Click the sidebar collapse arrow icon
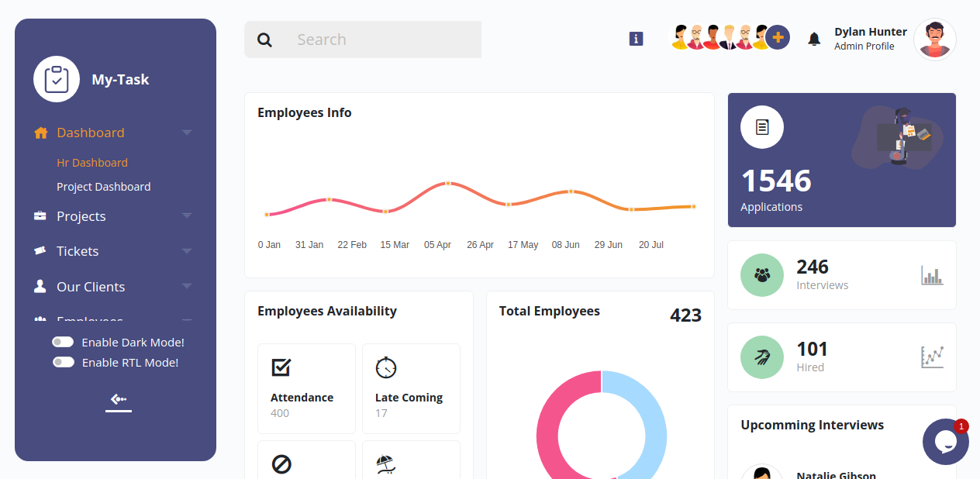Screen dimensions: 980x479 tap(119, 400)
